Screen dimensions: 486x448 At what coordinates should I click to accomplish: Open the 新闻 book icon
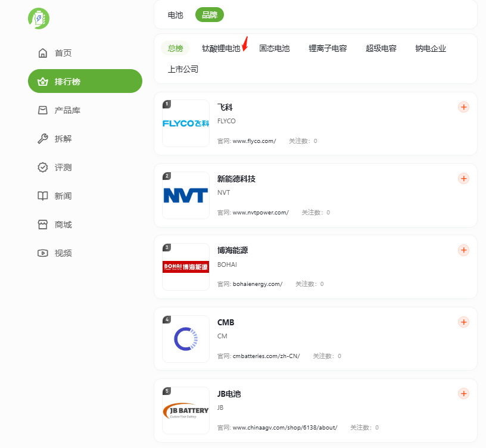pos(43,195)
